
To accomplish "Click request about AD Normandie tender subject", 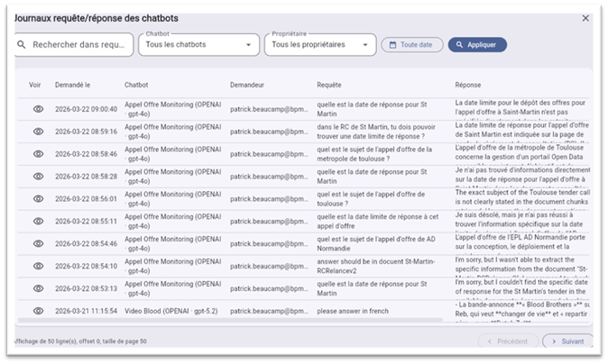I will [x=376, y=244].
